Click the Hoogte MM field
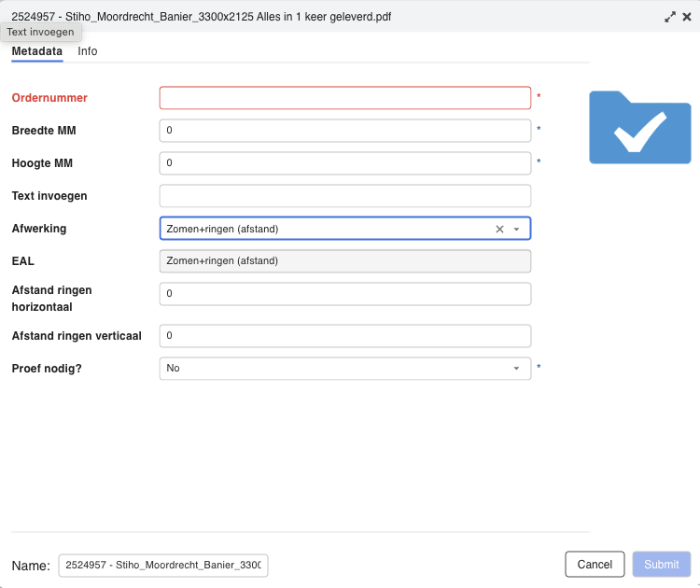 pos(344,163)
